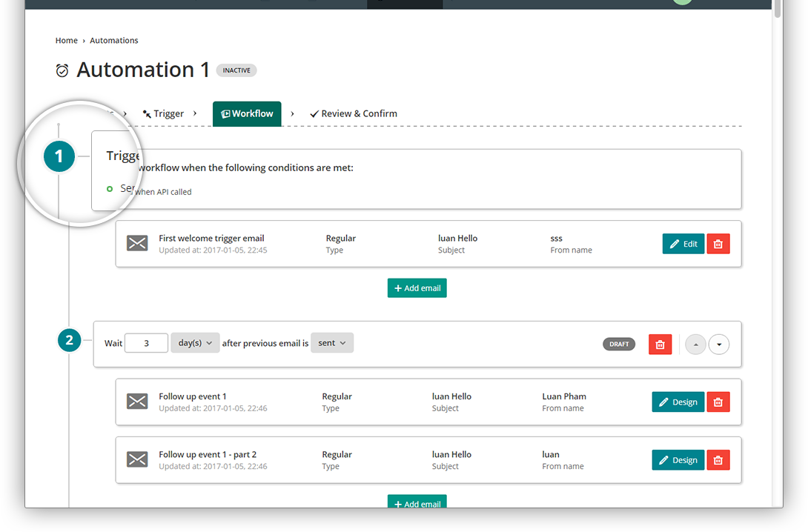
Task: Delete the First welcome trigger email
Action: (x=718, y=244)
